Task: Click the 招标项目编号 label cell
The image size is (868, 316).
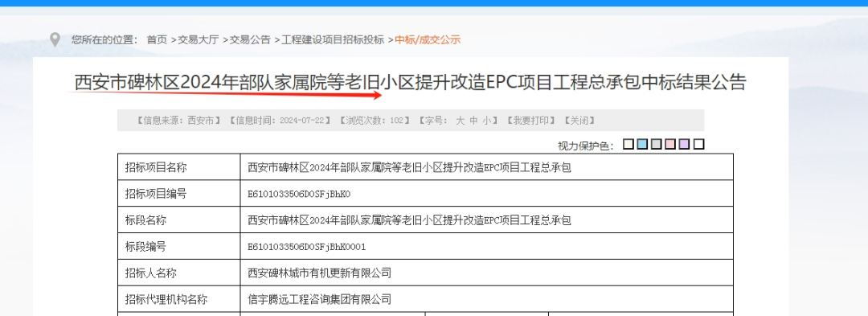Action: point(178,194)
